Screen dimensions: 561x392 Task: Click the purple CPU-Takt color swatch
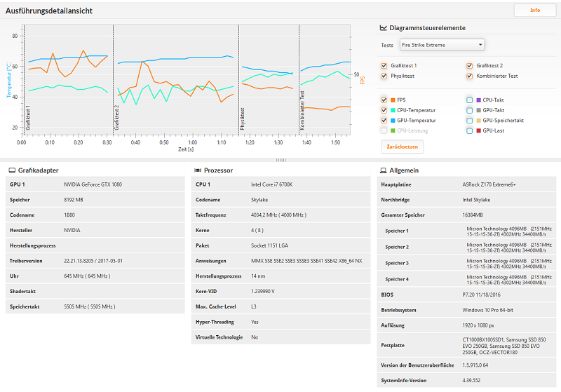[479, 100]
